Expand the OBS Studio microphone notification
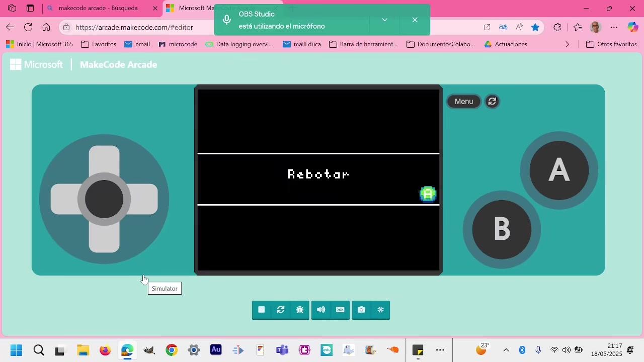This screenshot has height=362, width=644. pyautogui.click(x=384, y=20)
